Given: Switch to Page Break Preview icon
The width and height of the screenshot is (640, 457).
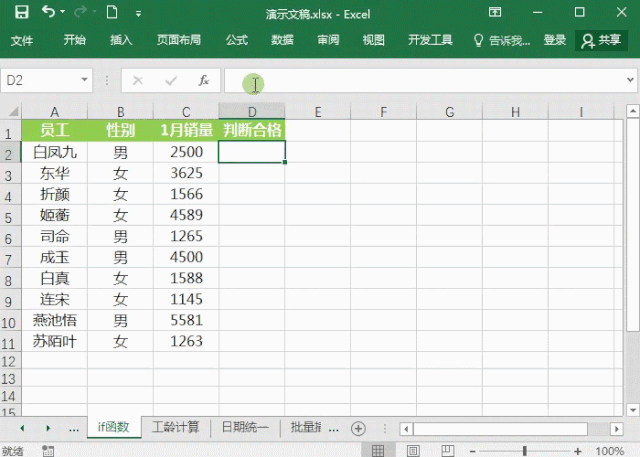Looking at the screenshot, I should tap(448, 450).
